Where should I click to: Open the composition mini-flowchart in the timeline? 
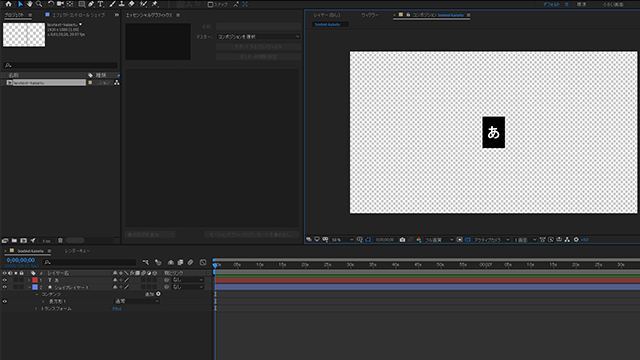[x=146, y=262]
